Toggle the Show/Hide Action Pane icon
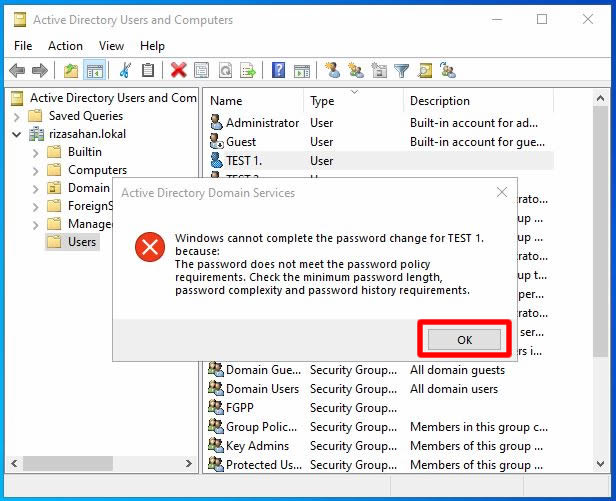616x501 pixels. [x=302, y=71]
